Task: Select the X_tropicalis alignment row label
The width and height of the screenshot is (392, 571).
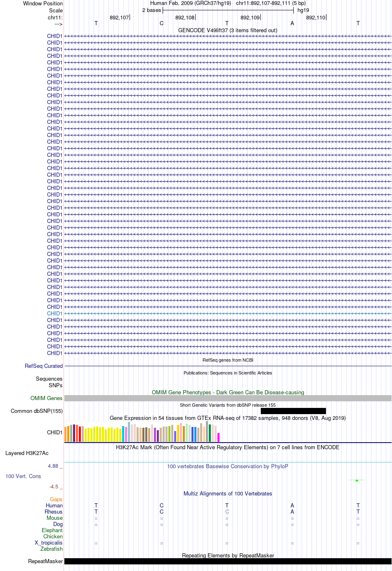Action: (x=49, y=543)
